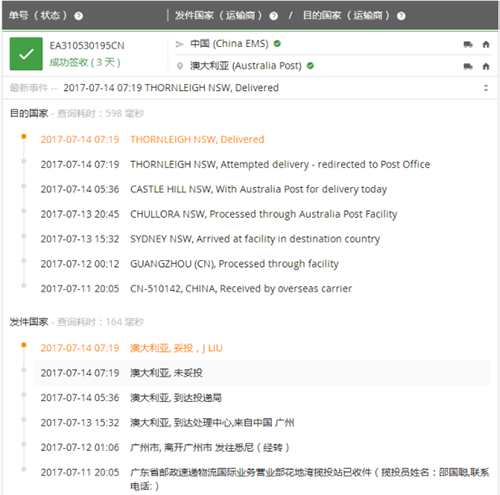Click the 澳大利亚 (Australia Post) carrier link
500x495 pixels.
pos(246,66)
